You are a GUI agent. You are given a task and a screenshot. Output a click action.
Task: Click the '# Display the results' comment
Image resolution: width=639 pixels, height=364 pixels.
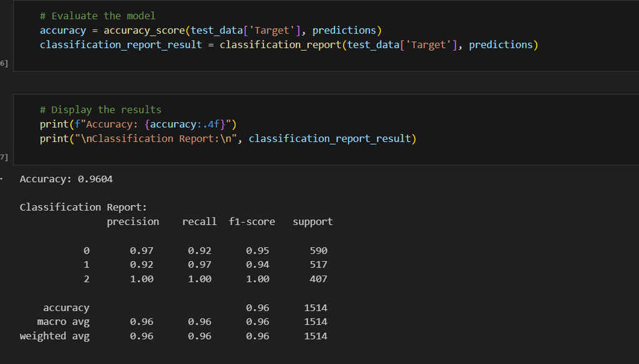pyautogui.click(x=100, y=110)
